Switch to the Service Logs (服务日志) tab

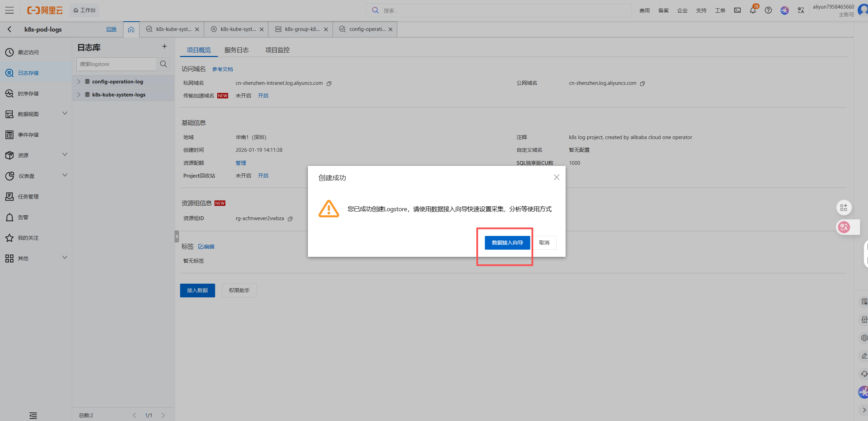pyautogui.click(x=236, y=50)
